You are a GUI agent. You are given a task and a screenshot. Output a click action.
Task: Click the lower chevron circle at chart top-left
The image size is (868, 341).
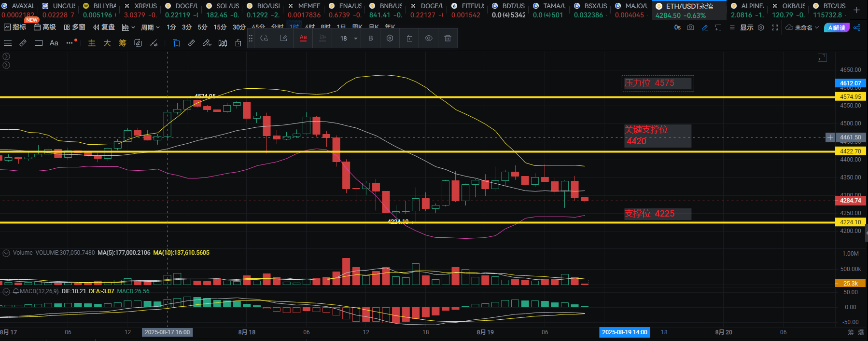6,65
